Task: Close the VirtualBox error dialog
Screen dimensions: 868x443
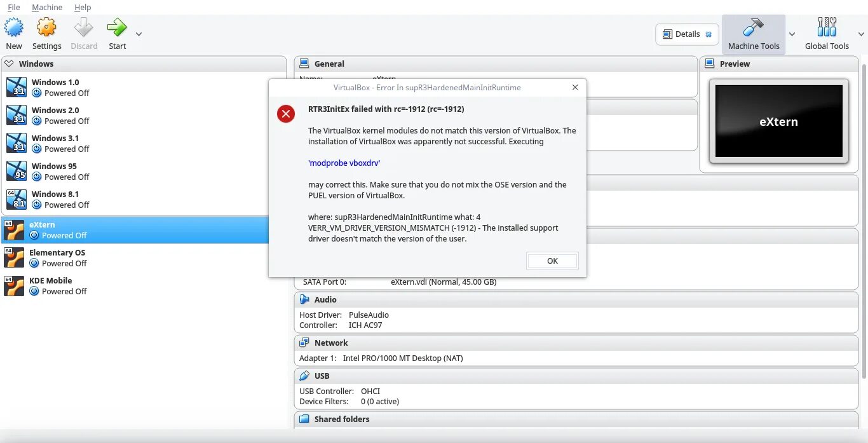Action: click(575, 87)
